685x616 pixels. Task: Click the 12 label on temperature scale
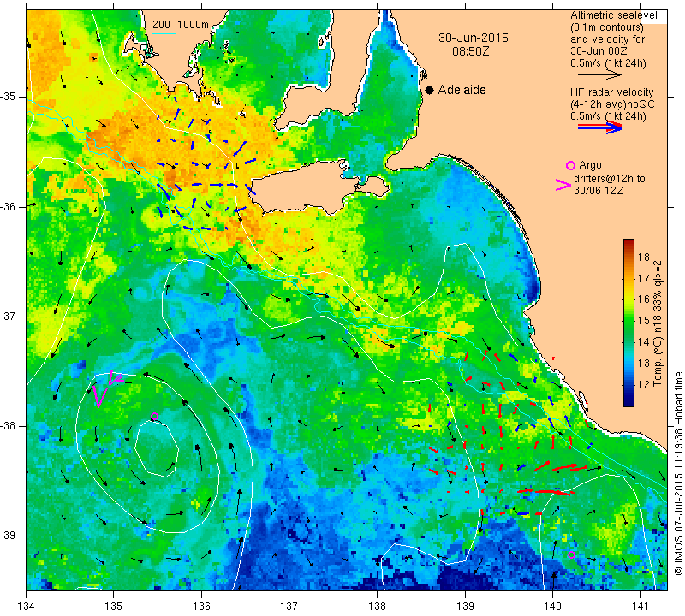644,385
